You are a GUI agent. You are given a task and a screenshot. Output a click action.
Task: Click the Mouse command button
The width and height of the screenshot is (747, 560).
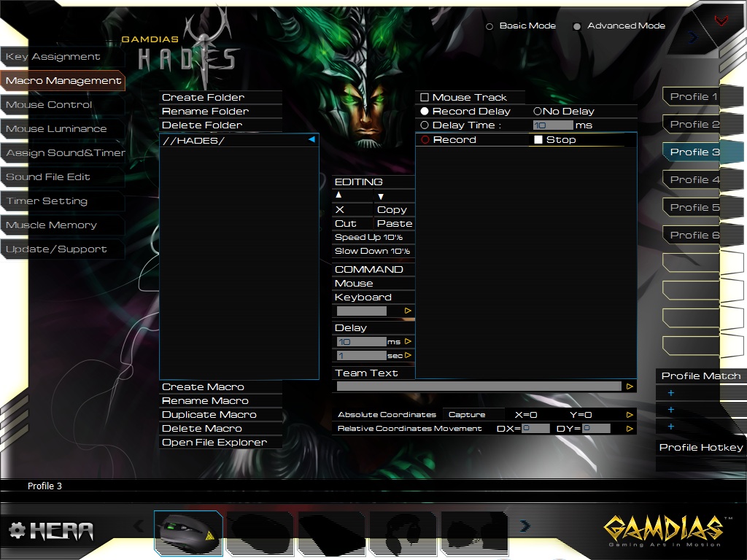[373, 284]
